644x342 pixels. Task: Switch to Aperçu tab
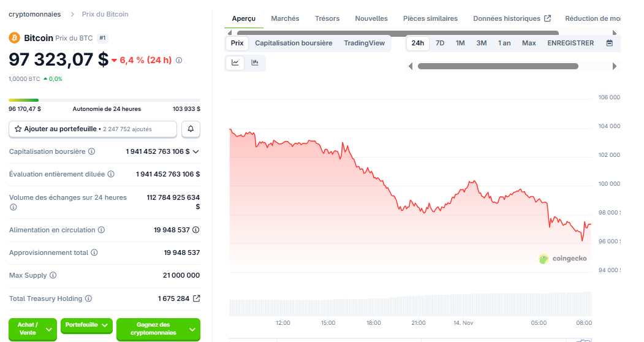pyautogui.click(x=243, y=18)
